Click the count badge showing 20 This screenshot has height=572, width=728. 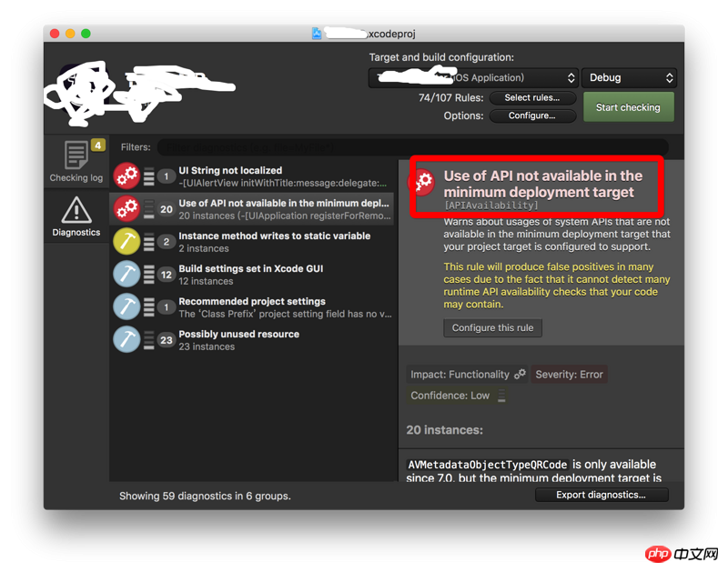tap(167, 209)
